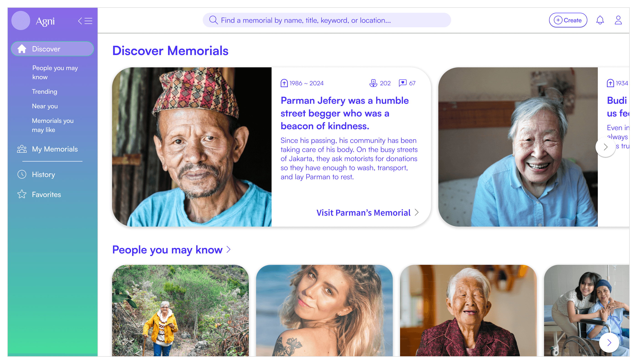Viewport: 637px width, 364px height.
Task: Click the My Memorials people icon
Action: 22,149
